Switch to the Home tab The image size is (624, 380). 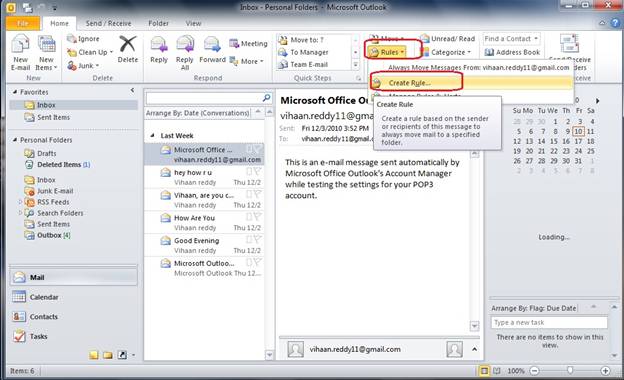[59, 23]
